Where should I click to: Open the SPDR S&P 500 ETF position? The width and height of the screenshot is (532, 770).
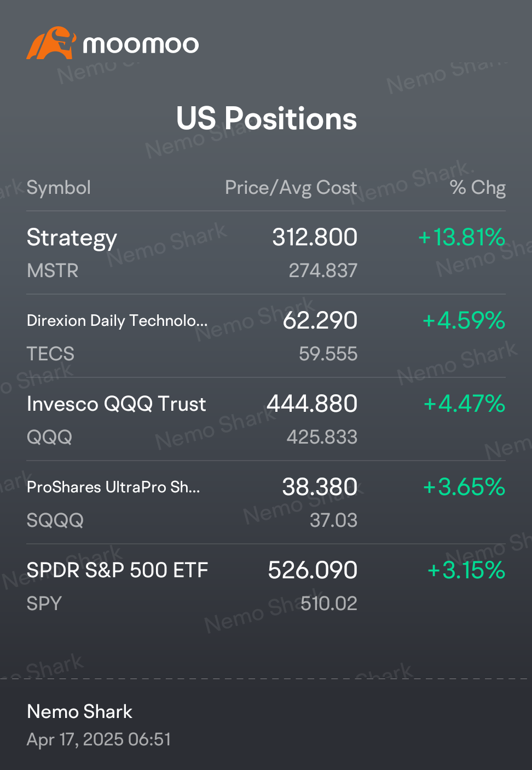pyautogui.click(x=117, y=571)
